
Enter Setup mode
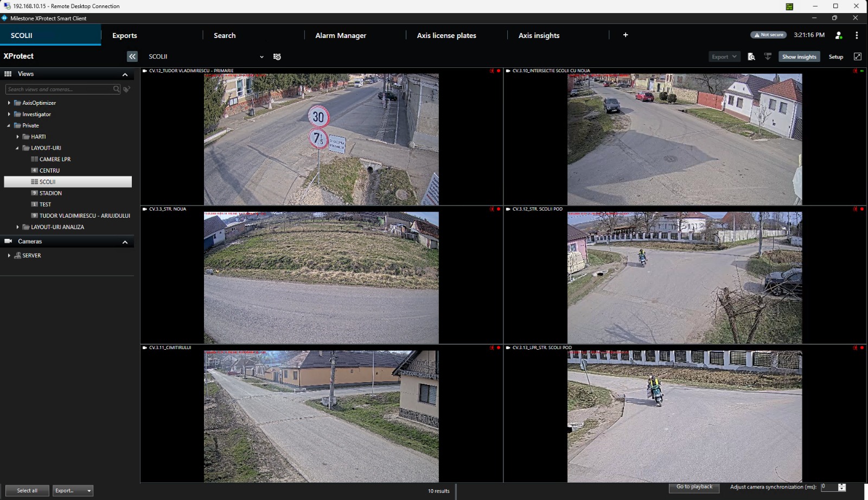(836, 57)
